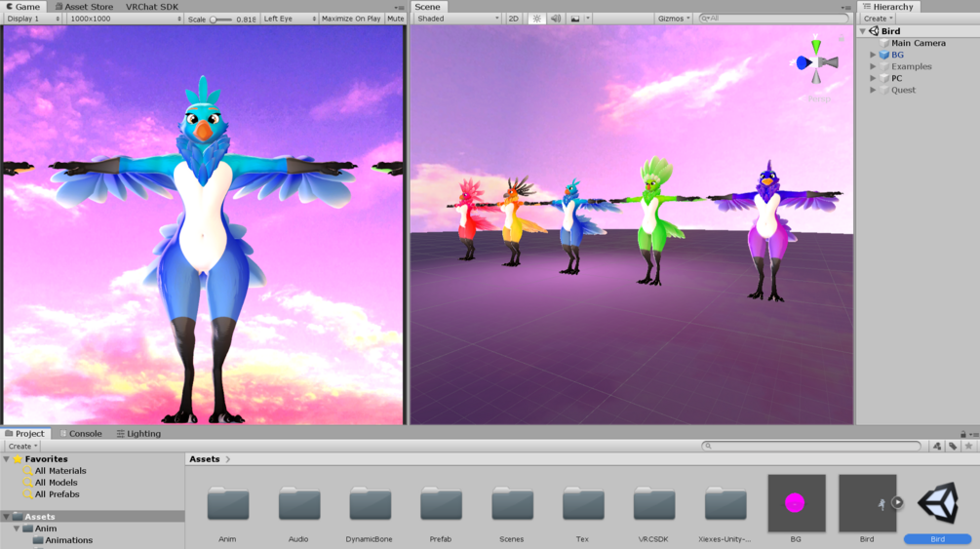This screenshot has height=549, width=980.
Task: Select the Quest object in Hierarchy
Action: pyautogui.click(x=903, y=90)
